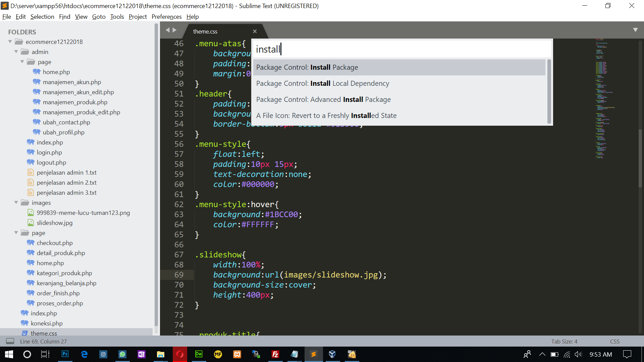Viewport: 644px width, 362px height.
Task: Collapse the admin folder
Action: (16, 52)
